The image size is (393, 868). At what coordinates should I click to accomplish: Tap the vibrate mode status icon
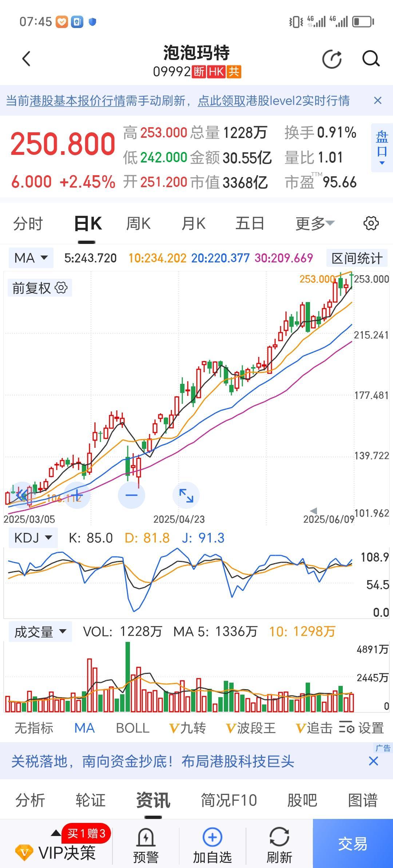(x=296, y=22)
